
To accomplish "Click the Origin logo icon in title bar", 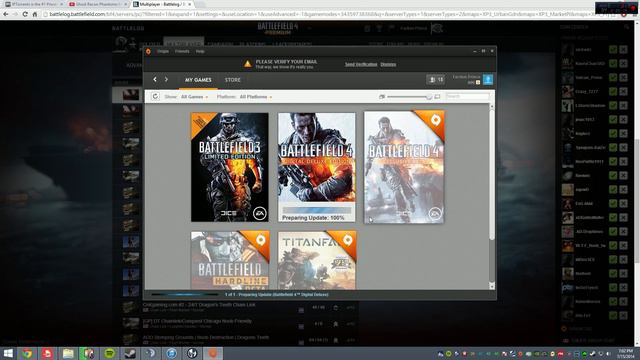I will click(148, 51).
